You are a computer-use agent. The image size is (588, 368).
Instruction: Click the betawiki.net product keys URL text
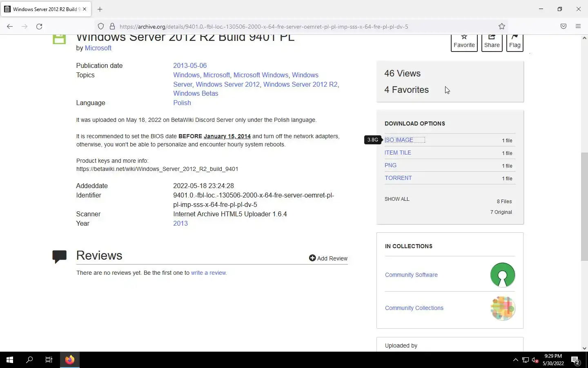157,169
